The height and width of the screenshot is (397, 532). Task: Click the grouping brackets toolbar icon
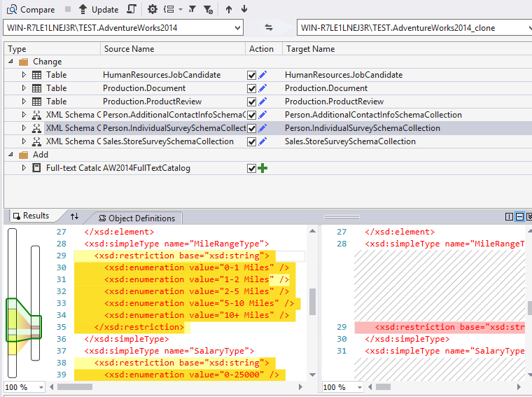coord(169,9)
